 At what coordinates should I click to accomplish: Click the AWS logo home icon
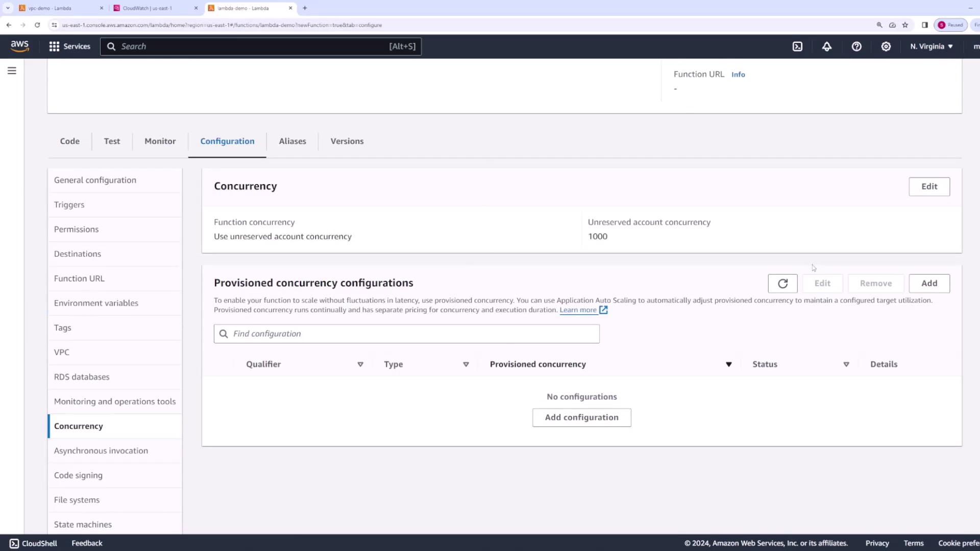[20, 46]
